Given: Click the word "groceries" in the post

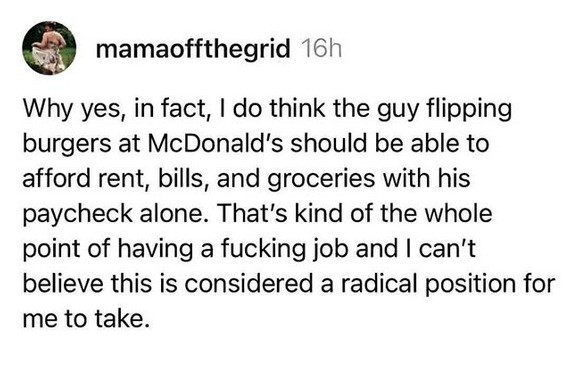Looking at the screenshot, I should pos(321,180).
